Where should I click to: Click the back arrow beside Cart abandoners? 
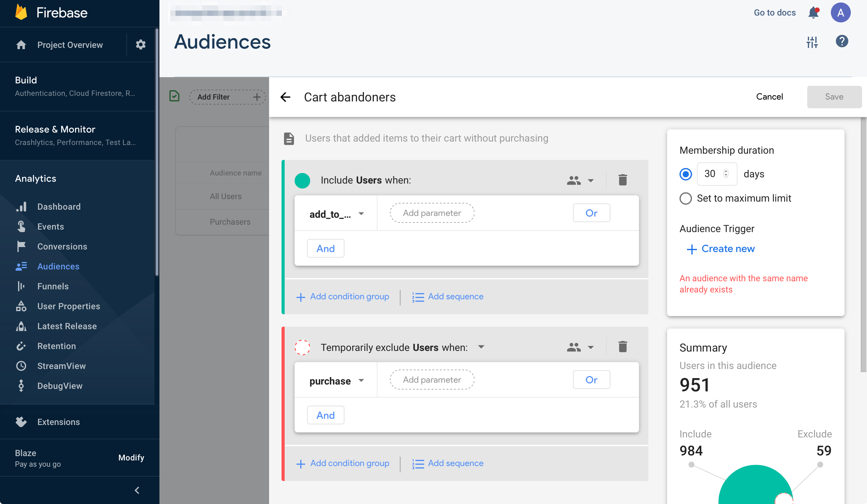tap(285, 97)
